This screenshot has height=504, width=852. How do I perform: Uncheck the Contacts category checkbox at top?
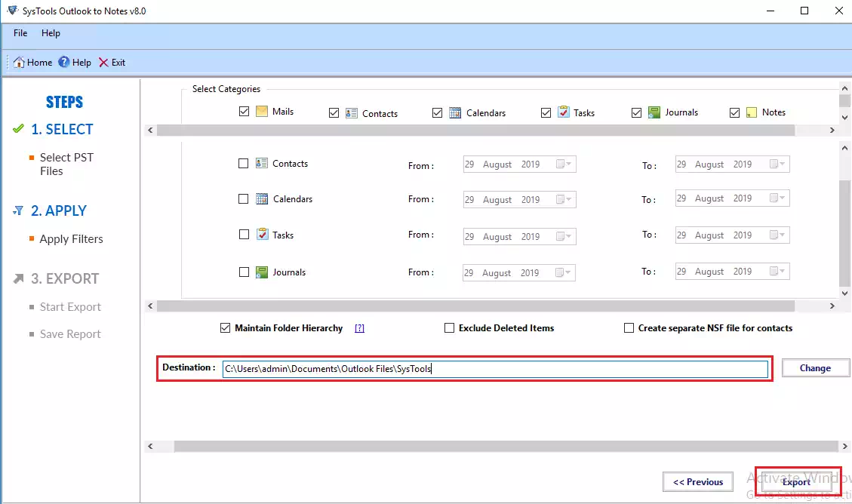[x=334, y=113]
